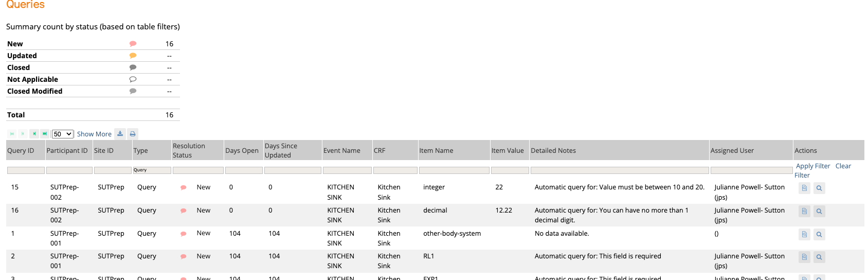The height and width of the screenshot is (280, 868).
Task: Open the rows-per-page dropdown showing 50
Action: [63, 134]
